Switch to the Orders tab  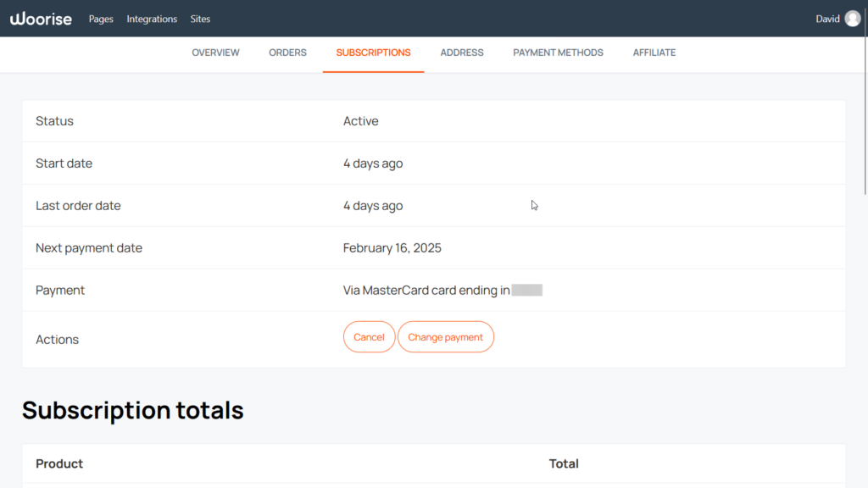[x=287, y=53]
